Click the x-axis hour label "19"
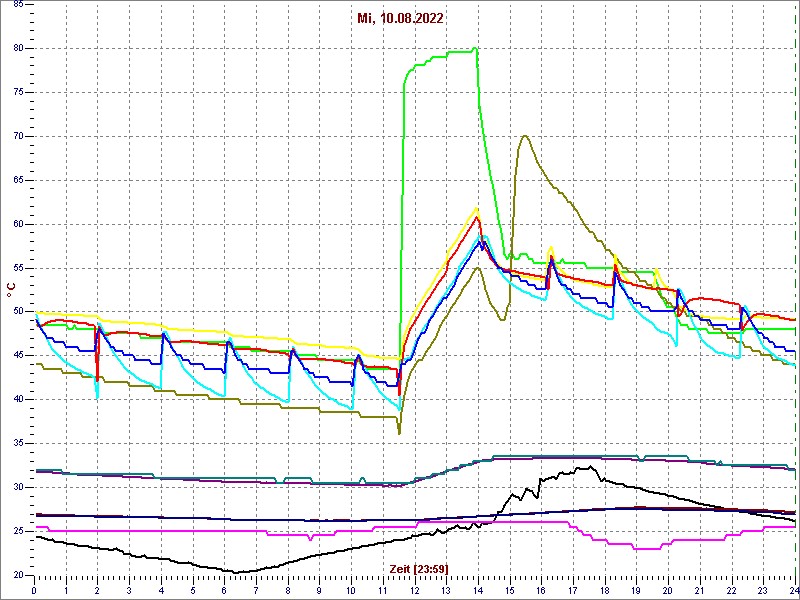 click(x=636, y=590)
